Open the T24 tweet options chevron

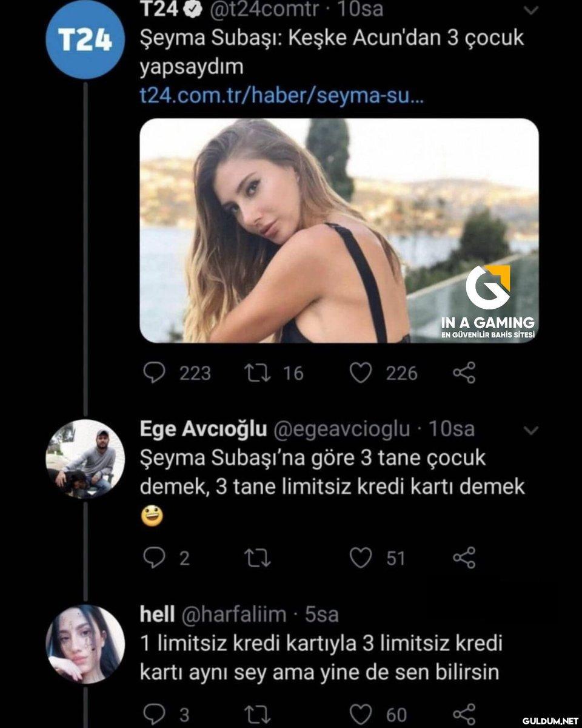[x=531, y=10]
